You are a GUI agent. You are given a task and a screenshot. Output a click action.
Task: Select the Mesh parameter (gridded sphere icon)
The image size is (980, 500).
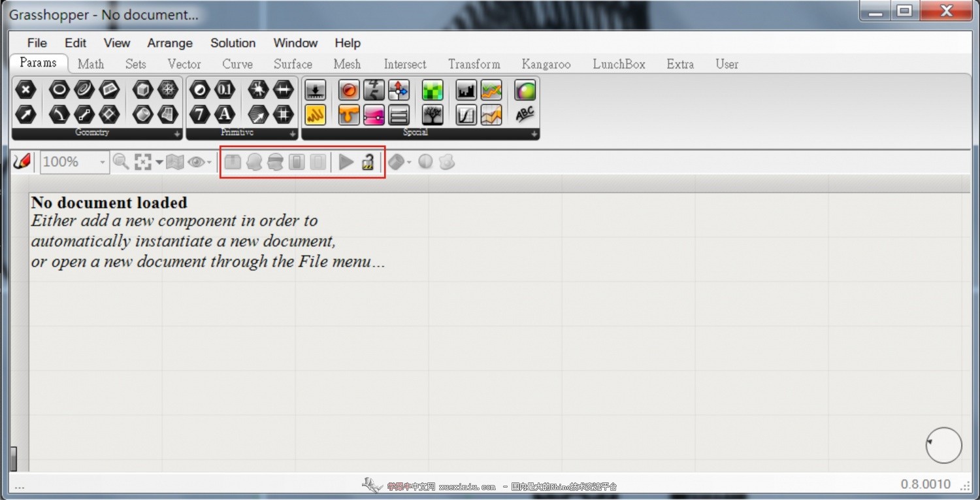pyautogui.click(x=168, y=90)
